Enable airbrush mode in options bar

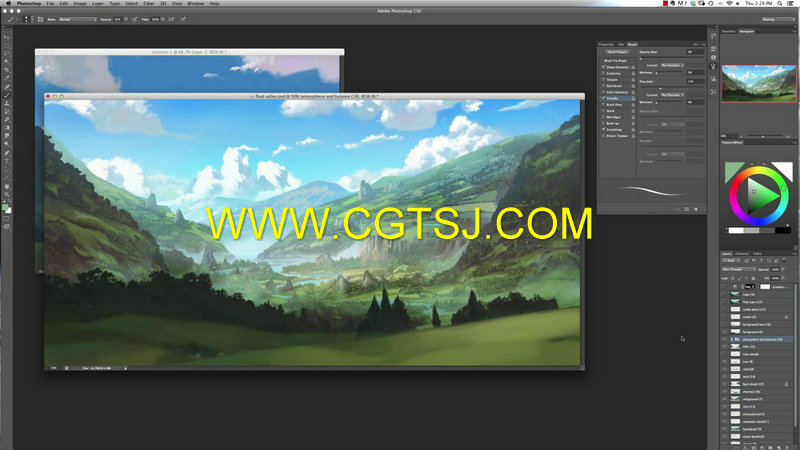click(171, 19)
